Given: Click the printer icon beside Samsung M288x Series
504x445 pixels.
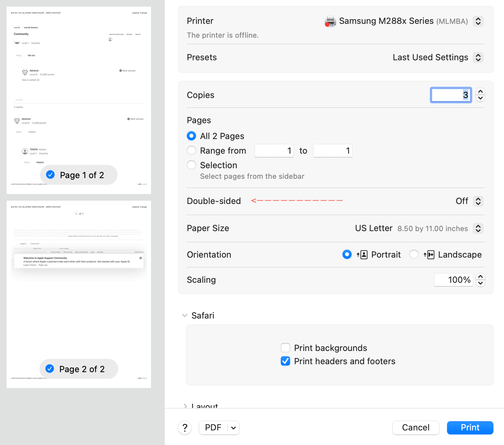Looking at the screenshot, I should tap(330, 21).
